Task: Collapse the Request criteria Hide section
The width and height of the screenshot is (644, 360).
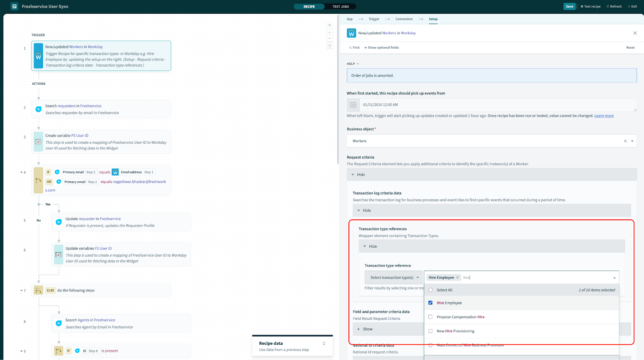Action: 492,174
